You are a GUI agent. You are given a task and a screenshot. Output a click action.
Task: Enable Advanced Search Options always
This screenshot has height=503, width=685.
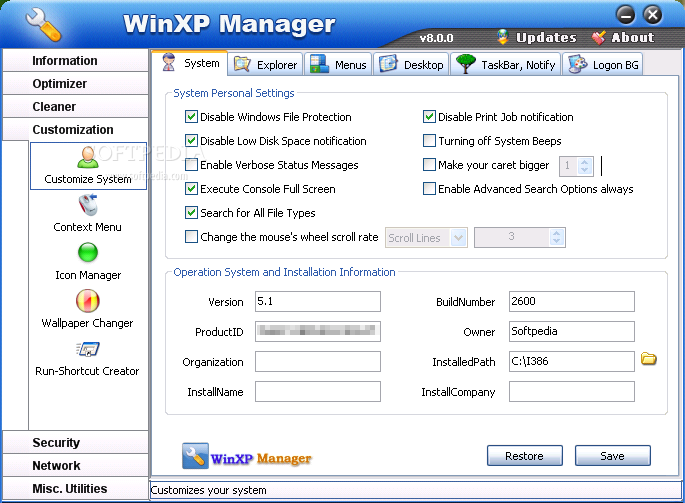click(429, 189)
